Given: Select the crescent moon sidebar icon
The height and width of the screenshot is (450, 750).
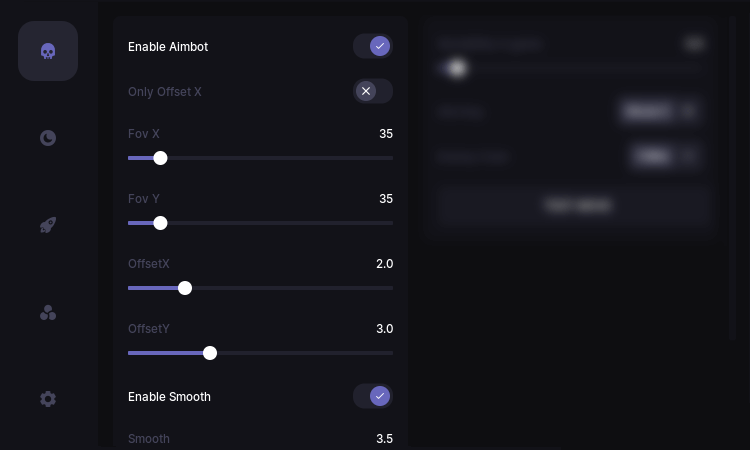Looking at the screenshot, I should click(48, 138).
